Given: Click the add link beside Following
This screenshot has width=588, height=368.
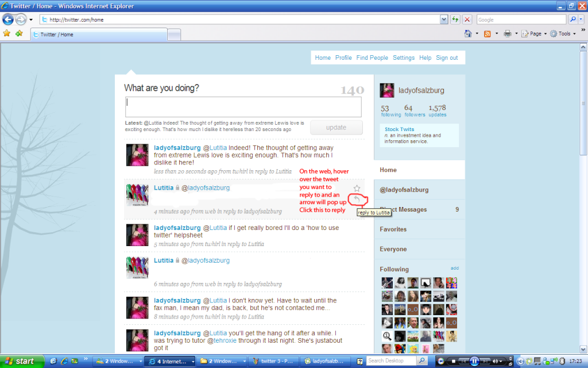Looking at the screenshot, I should click(x=455, y=268).
